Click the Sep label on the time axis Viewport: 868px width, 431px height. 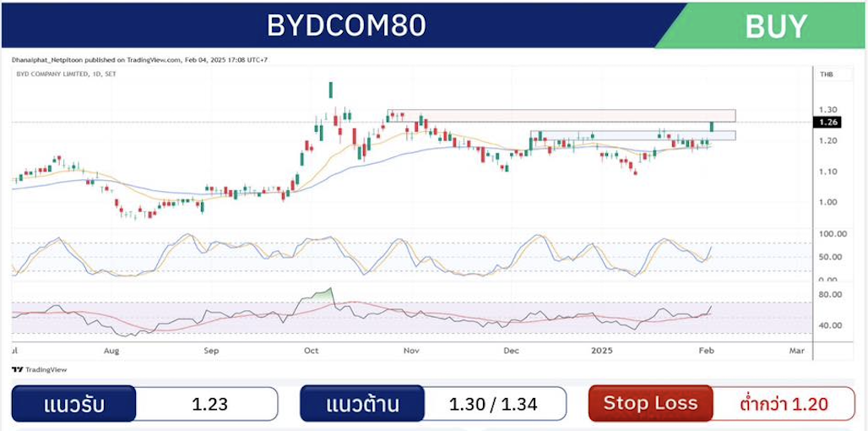point(211,351)
